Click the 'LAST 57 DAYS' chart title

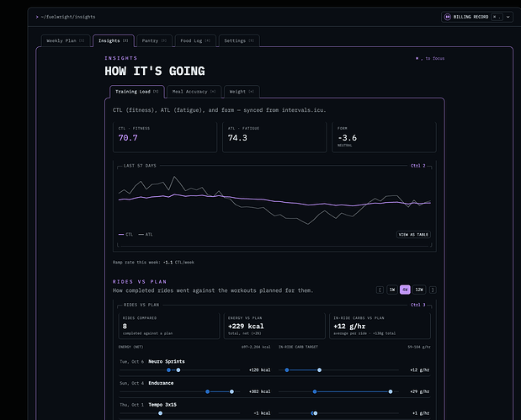pyautogui.click(x=140, y=166)
